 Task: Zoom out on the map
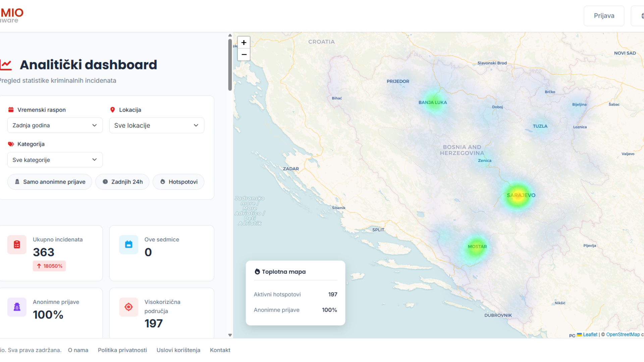(244, 55)
